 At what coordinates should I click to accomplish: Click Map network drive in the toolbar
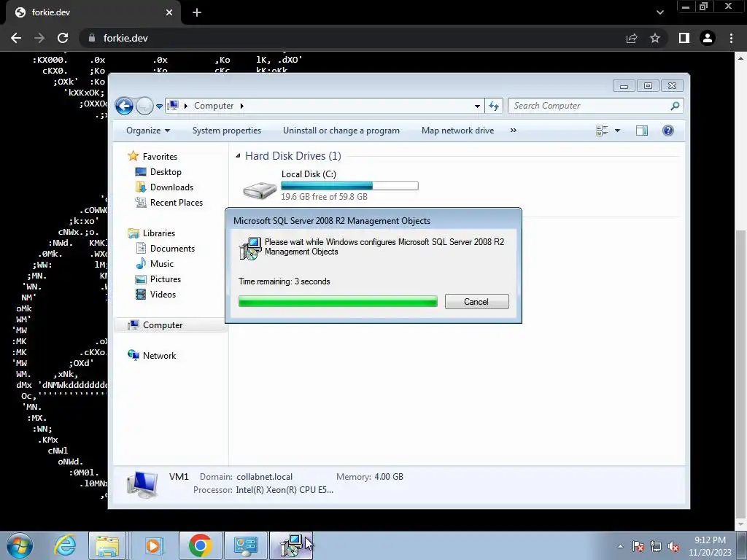pos(457,131)
